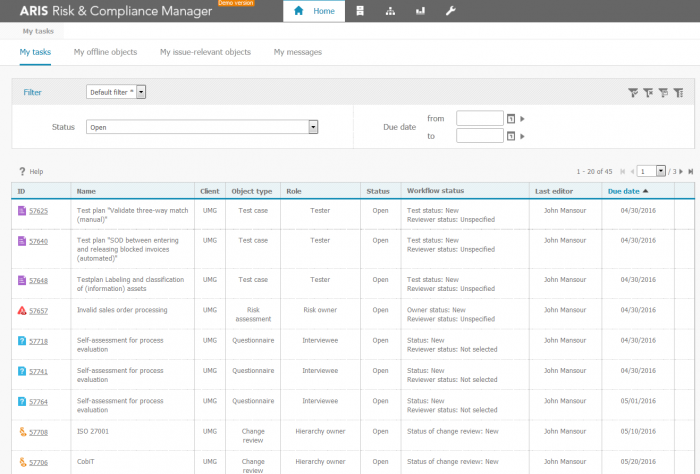This screenshot has height=474, width=700.
Task: Open task ID 57625
Action: [38, 211]
